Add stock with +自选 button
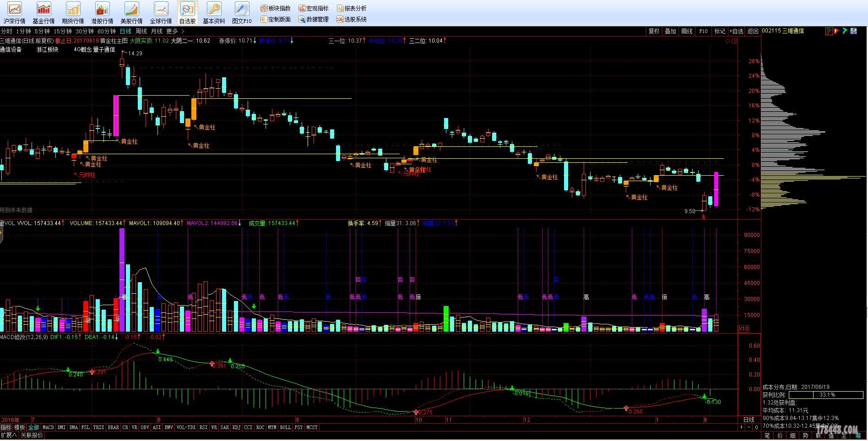Screen dimensions: 868x441 point(736,31)
